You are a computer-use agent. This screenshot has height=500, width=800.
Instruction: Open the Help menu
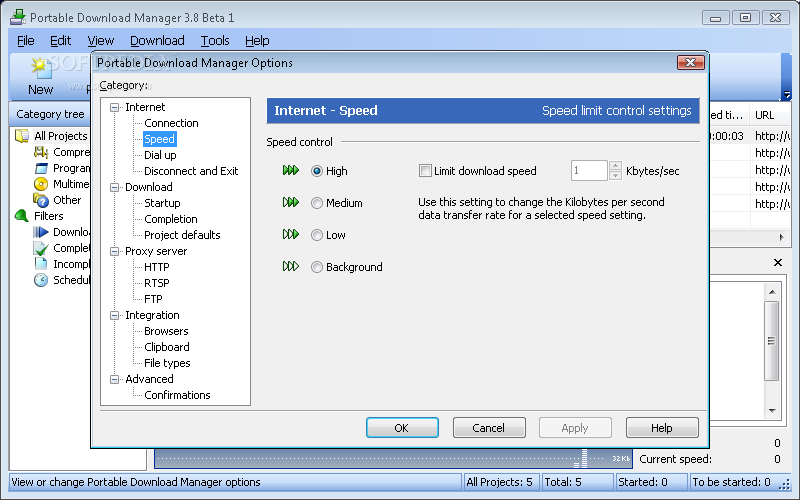257,40
